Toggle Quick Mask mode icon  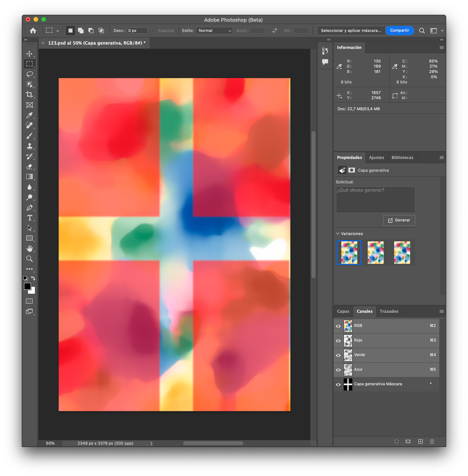tap(30, 301)
